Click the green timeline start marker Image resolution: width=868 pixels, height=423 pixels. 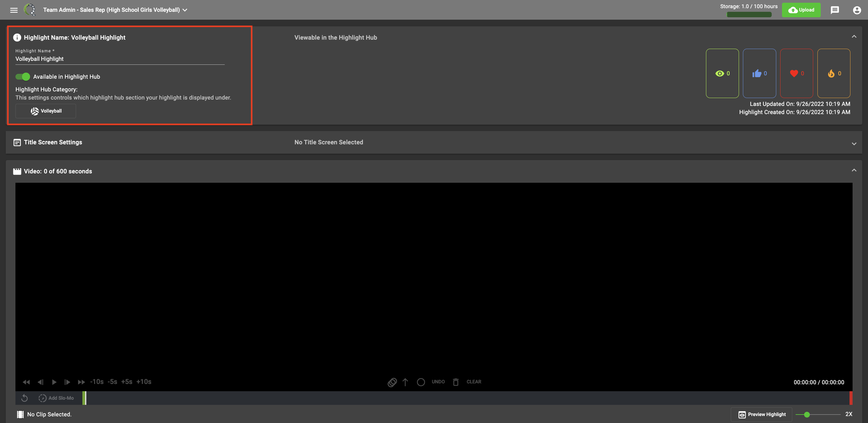click(x=84, y=398)
